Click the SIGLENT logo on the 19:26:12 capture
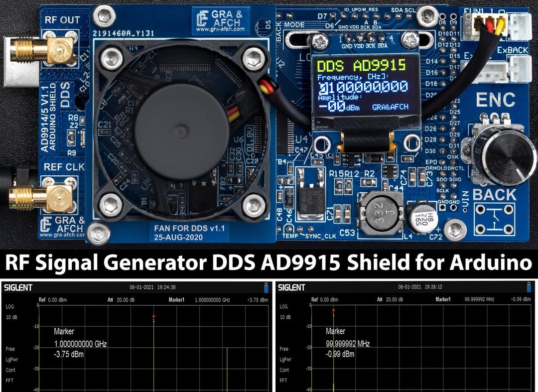The image size is (538, 392). [291, 287]
